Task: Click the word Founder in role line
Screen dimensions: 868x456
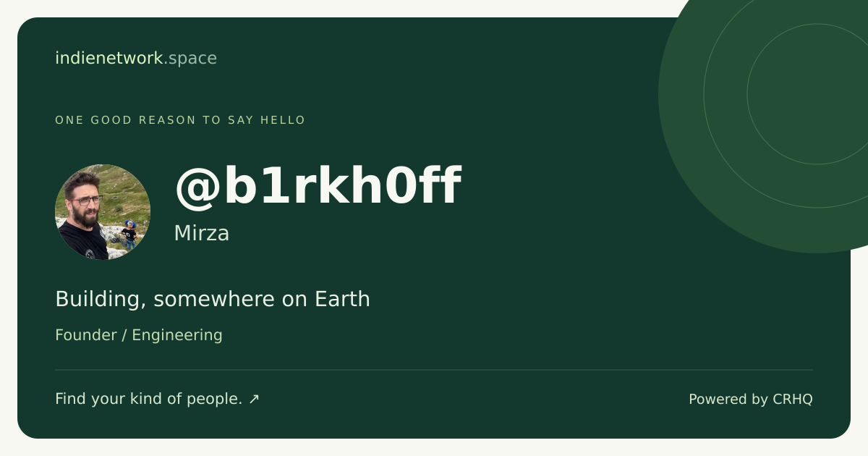Action: pos(86,335)
